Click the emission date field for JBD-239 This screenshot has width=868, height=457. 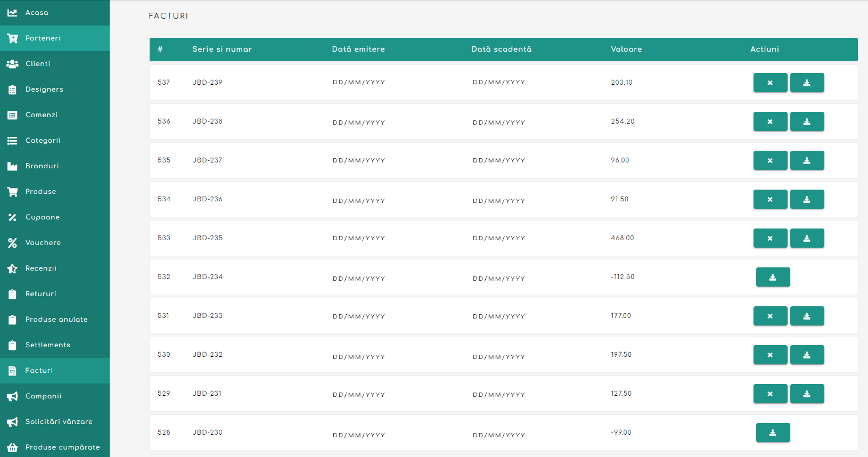coord(359,83)
